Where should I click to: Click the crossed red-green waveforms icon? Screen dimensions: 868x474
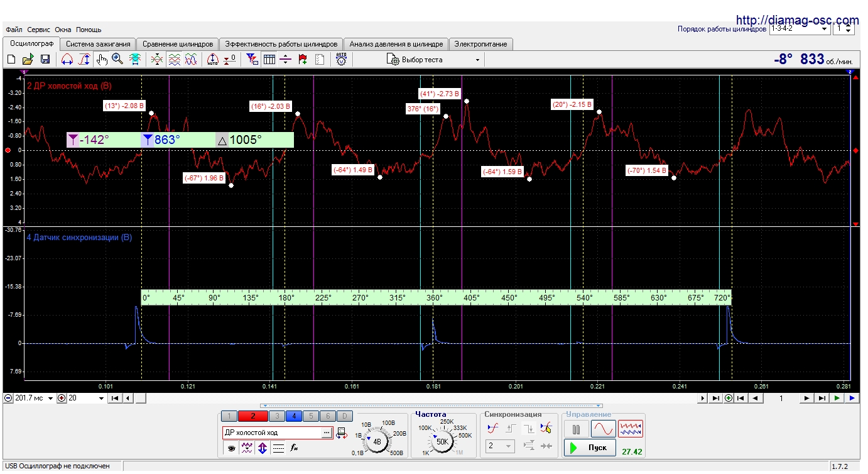pyautogui.click(x=157, y=59)
